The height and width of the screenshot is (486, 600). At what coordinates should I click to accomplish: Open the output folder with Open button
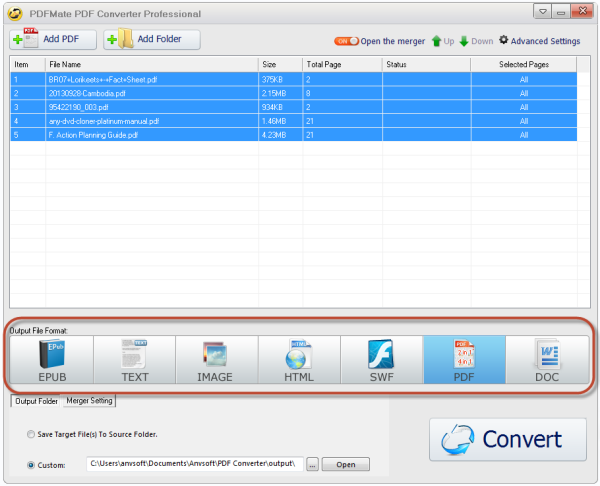pyautogui.click(x=346, y=464)
